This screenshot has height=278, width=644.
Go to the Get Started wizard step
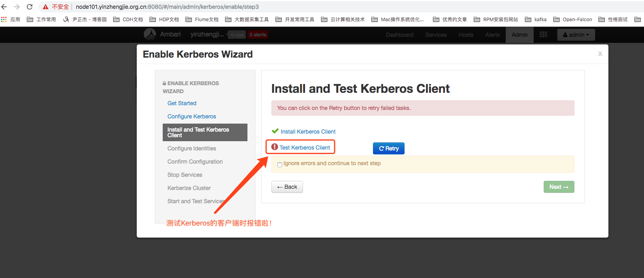[182, 103]
